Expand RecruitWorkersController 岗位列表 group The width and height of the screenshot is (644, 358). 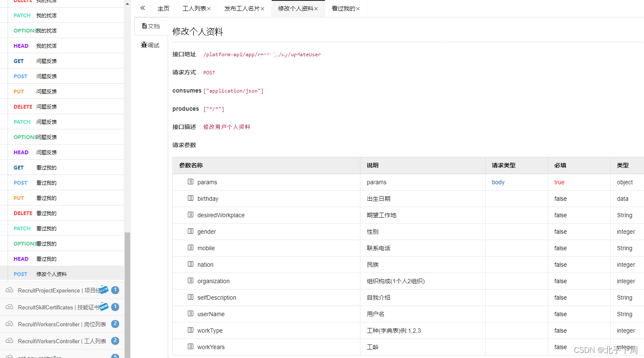pyautogui.click(x=62, y=324)
